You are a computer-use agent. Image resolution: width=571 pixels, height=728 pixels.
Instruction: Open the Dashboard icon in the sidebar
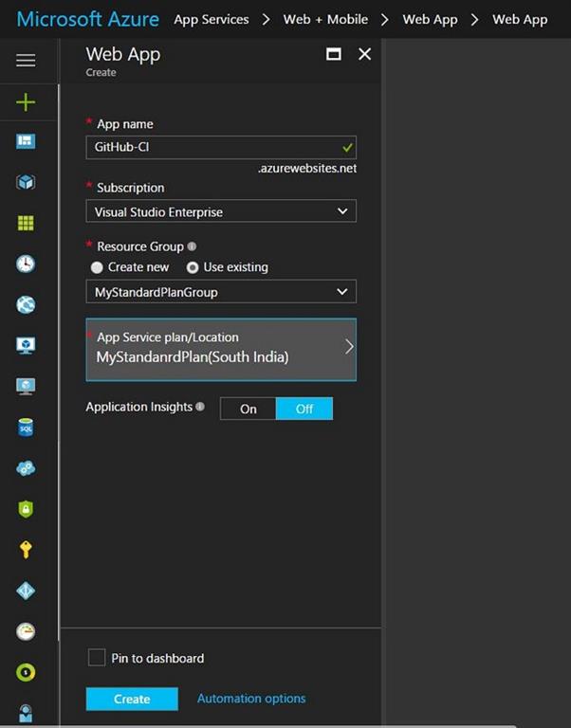pyautogui.click(x=26, y=141)
